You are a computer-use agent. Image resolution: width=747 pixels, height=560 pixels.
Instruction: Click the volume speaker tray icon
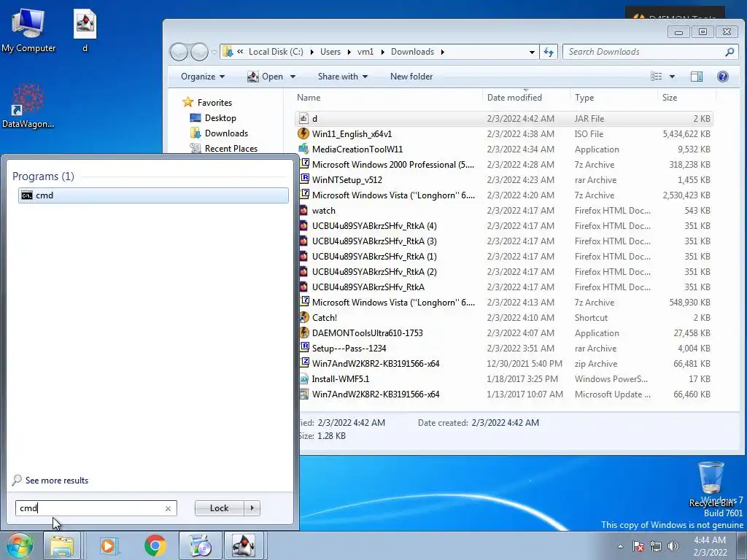(673, 546)
